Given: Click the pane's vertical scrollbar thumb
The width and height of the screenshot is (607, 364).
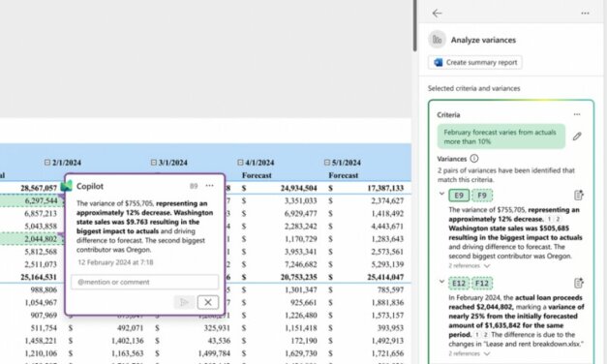Looking at the screenshot, I should pos(414,25).
